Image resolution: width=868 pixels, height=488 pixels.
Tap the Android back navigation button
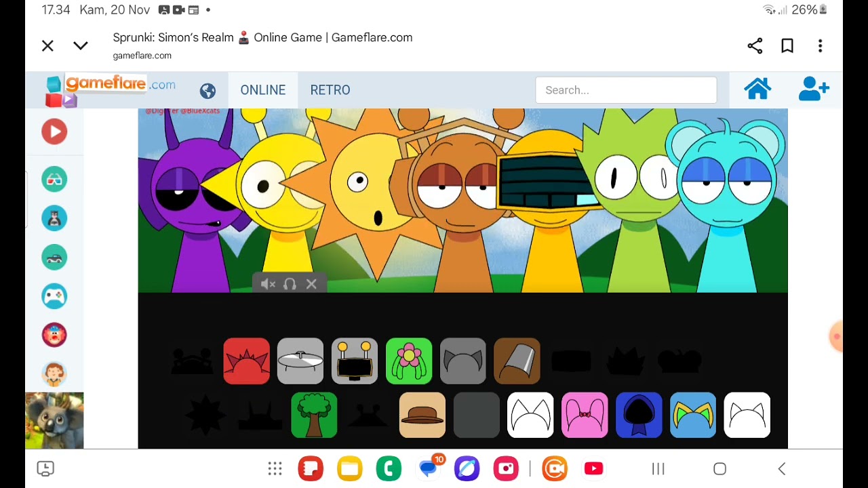point(782,468)
